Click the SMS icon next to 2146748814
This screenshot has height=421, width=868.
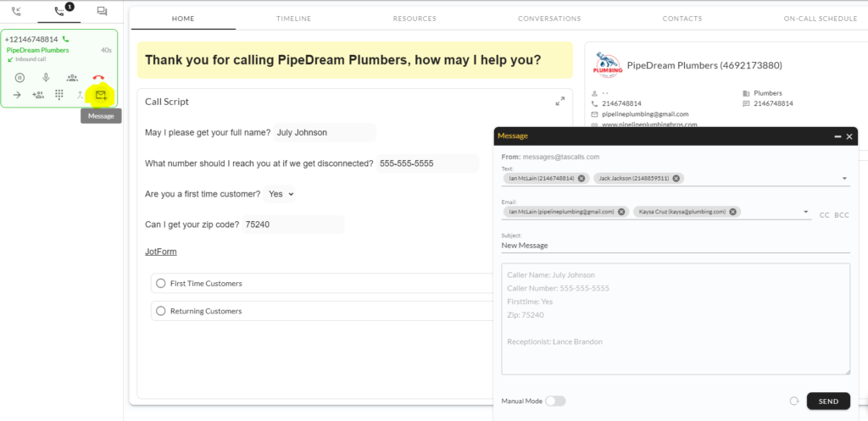pyautogui.click(x=746, y=103)
